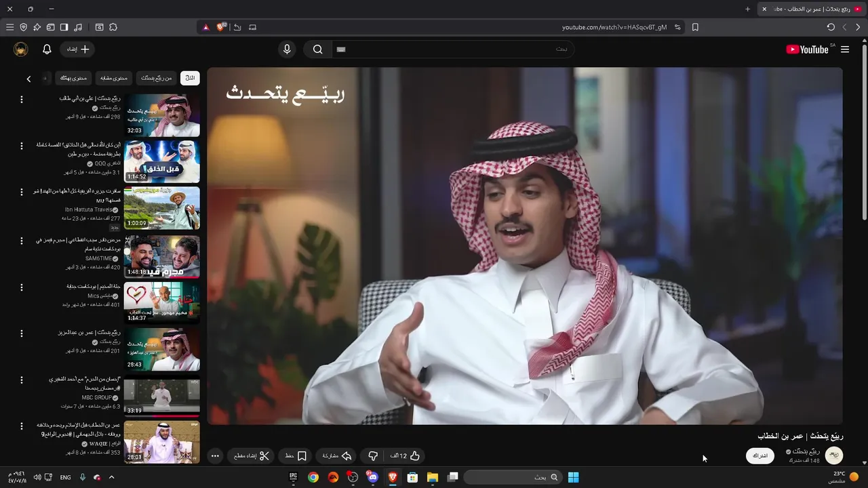Screen dimensions: 868x488
Task: Click the Create (إنشاء) button
Action: (x=78, y=49)
